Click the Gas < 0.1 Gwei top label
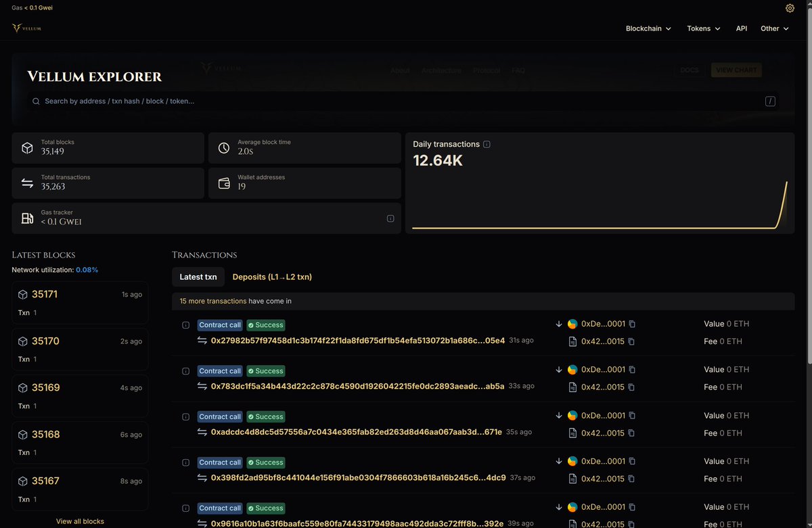 tap(32, 7)
